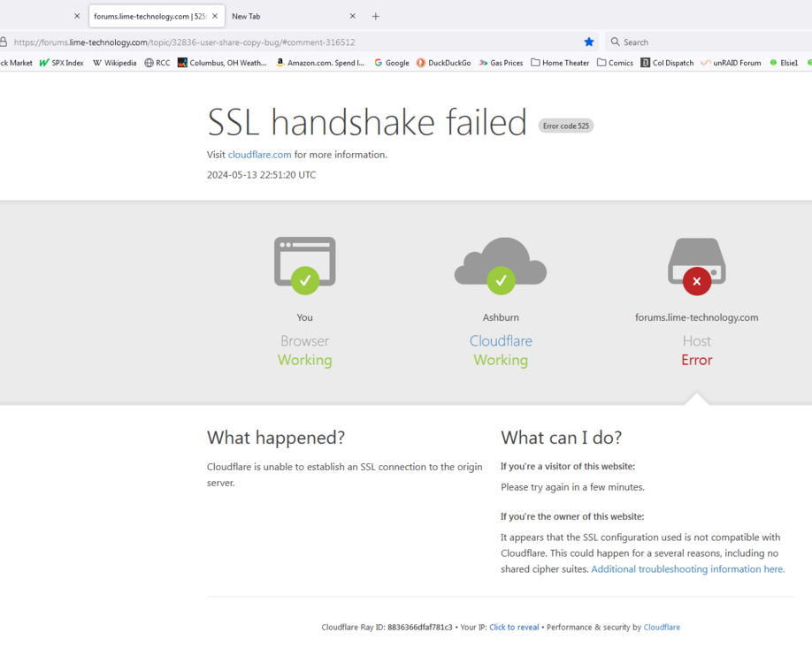Open a new tab with plus icon
This screenshot has height=663, width=812.
click(375, 16)
